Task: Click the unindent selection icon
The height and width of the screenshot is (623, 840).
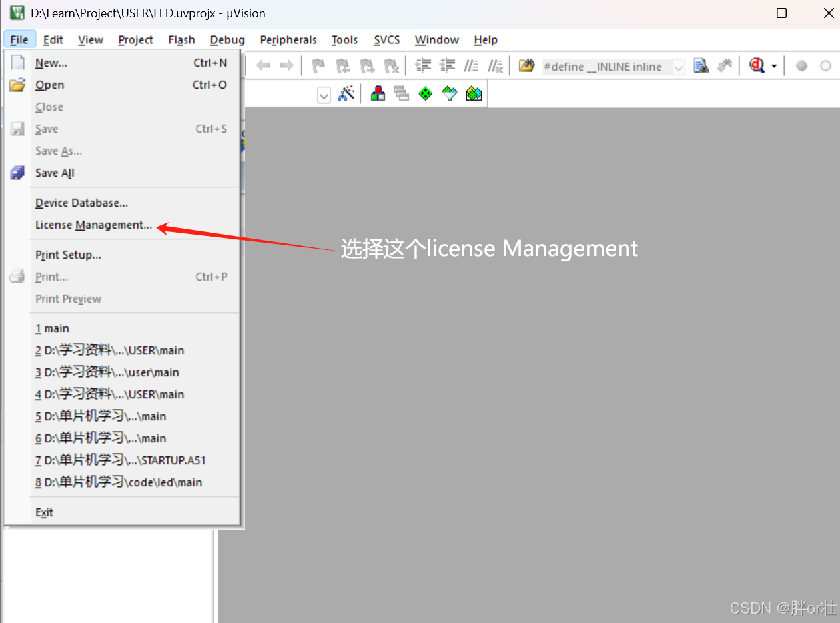Action: (448, 65)
